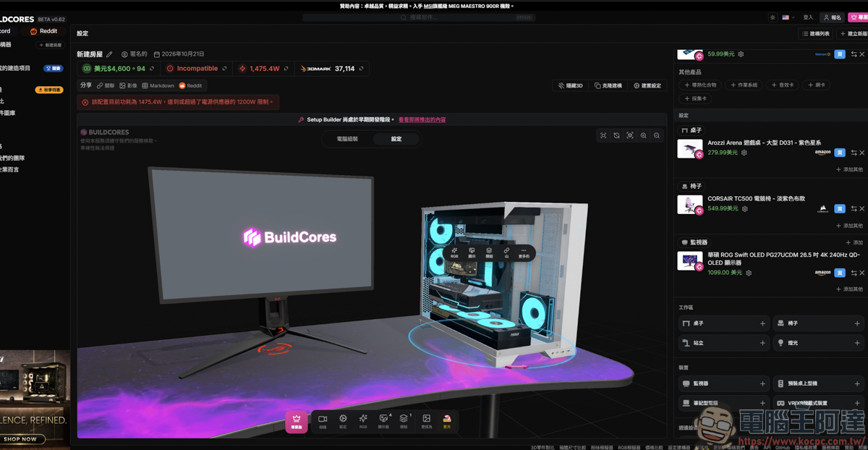The height and width of the screenshot is (450, 868).
Task: Share build via Reddit option
Action: 191,85
